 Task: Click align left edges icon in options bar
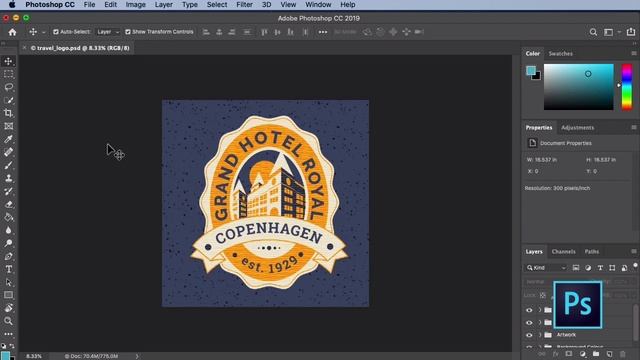click(x=206, y=32)
